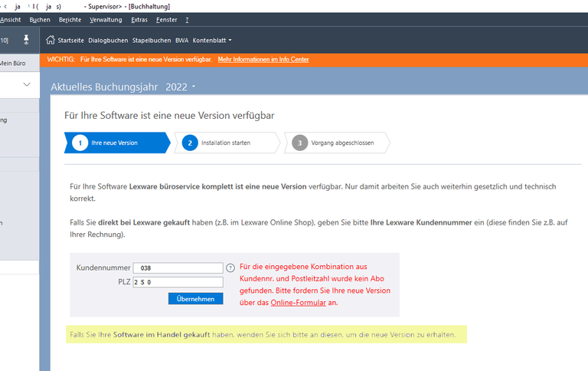Open the Online-Formular link
Viewport: 588px width, 371px height.
click(298, 303)
